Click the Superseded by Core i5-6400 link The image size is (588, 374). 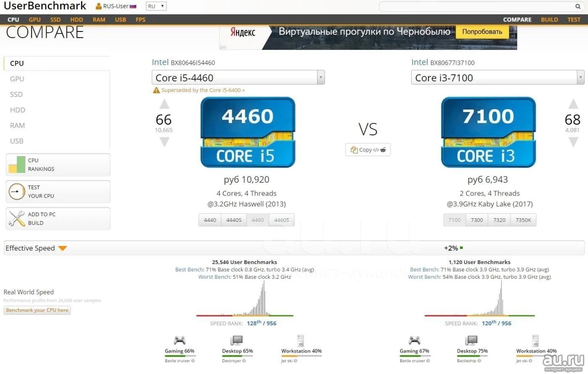pyautogui.click(x=203, y=90)
